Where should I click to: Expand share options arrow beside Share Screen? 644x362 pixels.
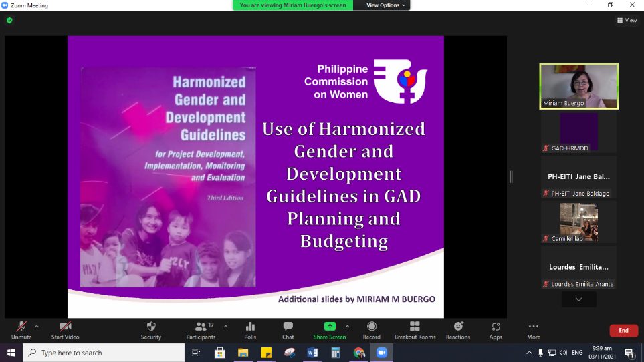pos(348,327)
